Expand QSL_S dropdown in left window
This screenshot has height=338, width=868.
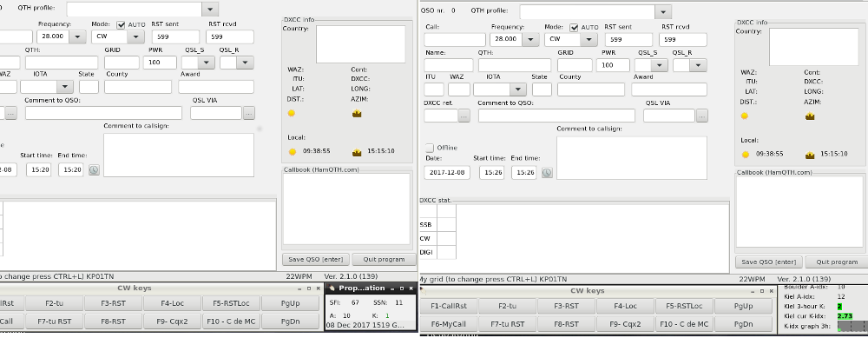[x=206, y=63]
